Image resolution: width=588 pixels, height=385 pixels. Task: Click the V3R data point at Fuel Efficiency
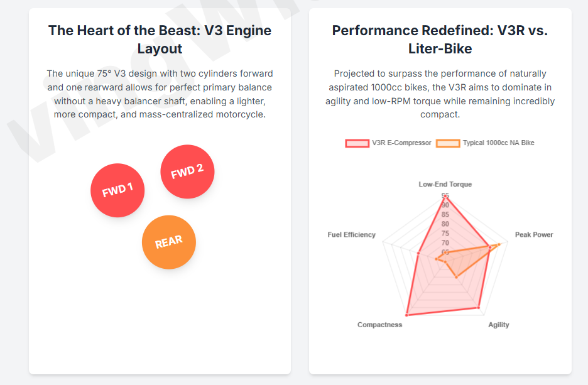pyautogui.click(x=418, y=253)
